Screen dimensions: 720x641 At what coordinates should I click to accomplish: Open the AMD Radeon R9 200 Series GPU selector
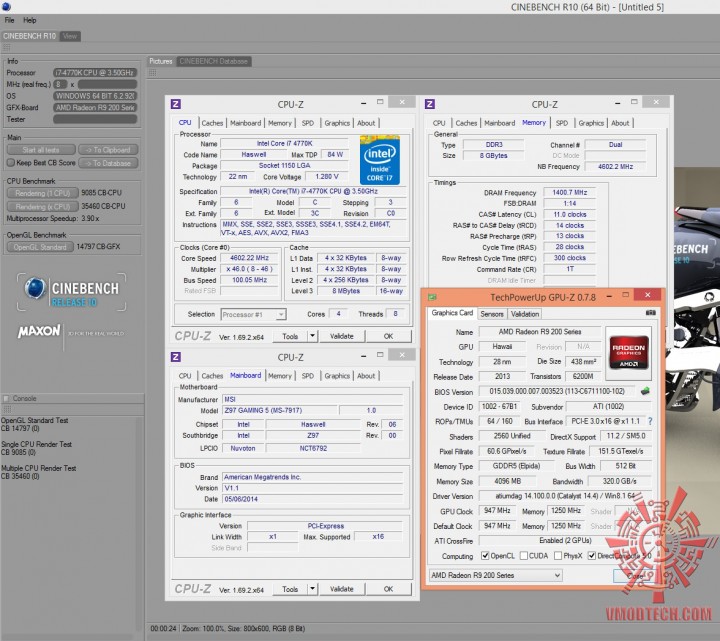click(x=495, y=575)
